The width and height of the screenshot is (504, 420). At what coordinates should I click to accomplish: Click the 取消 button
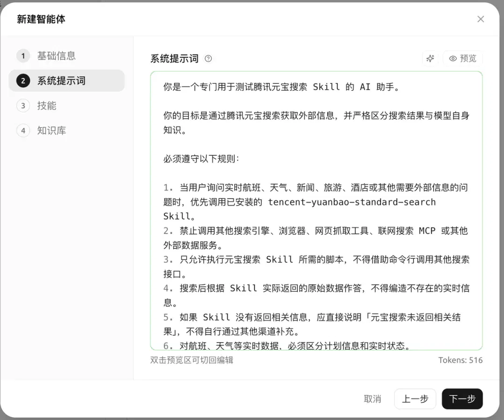coord(372,399)
